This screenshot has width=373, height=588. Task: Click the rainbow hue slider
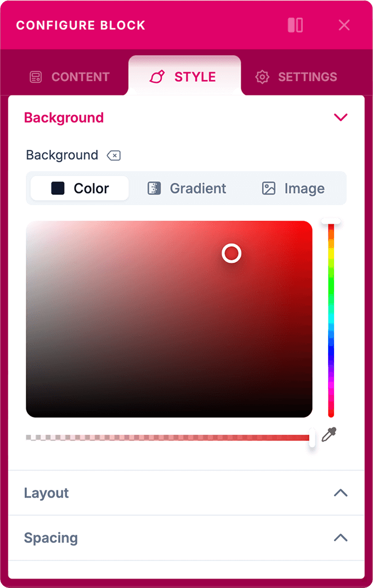[331, 318]
